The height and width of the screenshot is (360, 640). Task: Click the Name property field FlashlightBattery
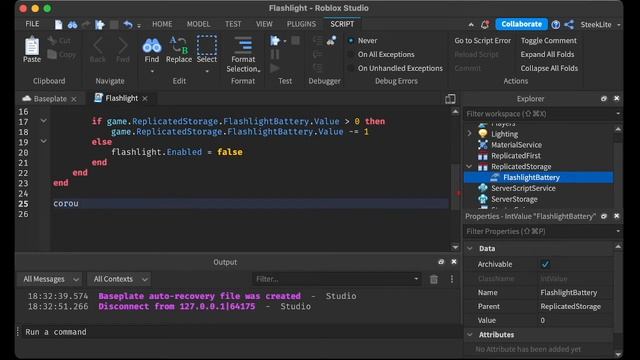[x=576, y=293]
